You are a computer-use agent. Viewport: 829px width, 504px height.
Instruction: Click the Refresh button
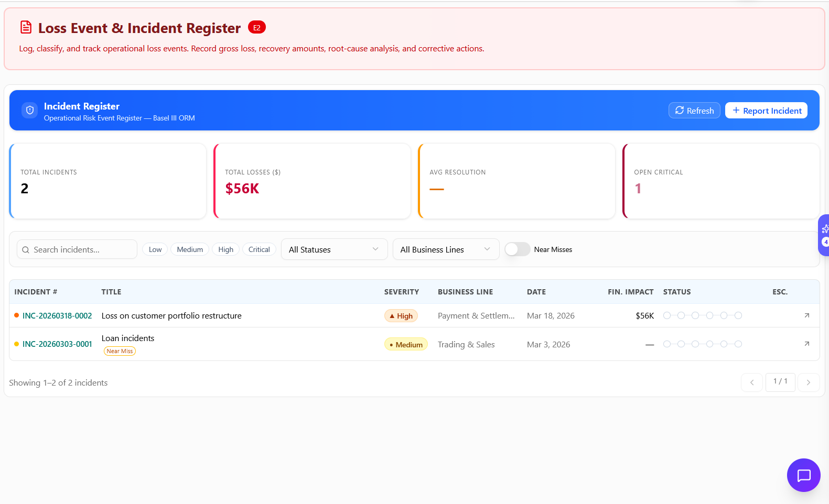click(694, 111)
